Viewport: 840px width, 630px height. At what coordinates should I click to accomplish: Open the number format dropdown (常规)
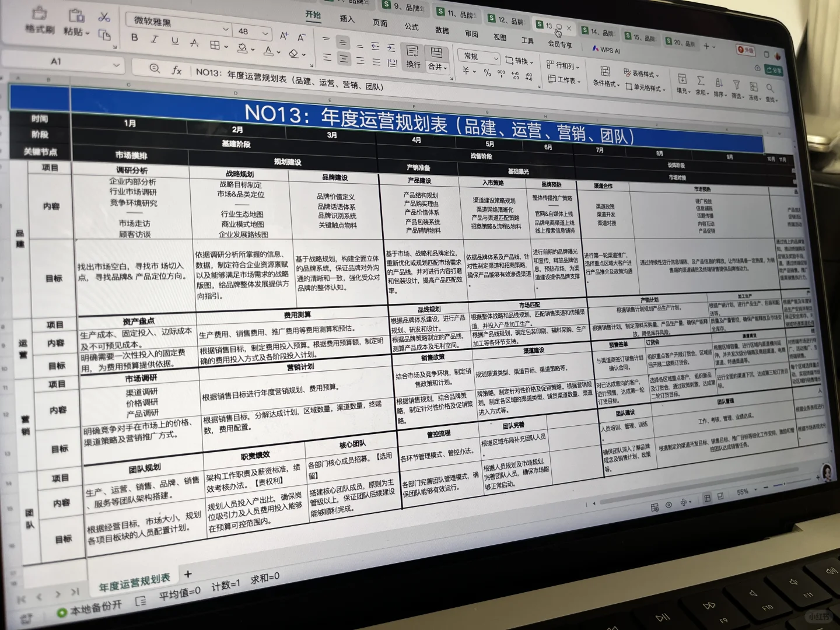[479, 57]
